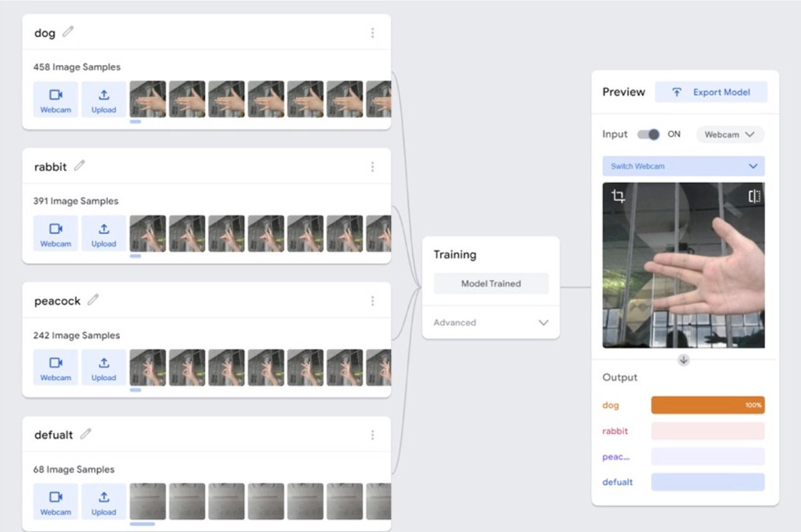Edit the peacock class name with pencil icon
The image size is (801, 532).
(x=93, y=299)
